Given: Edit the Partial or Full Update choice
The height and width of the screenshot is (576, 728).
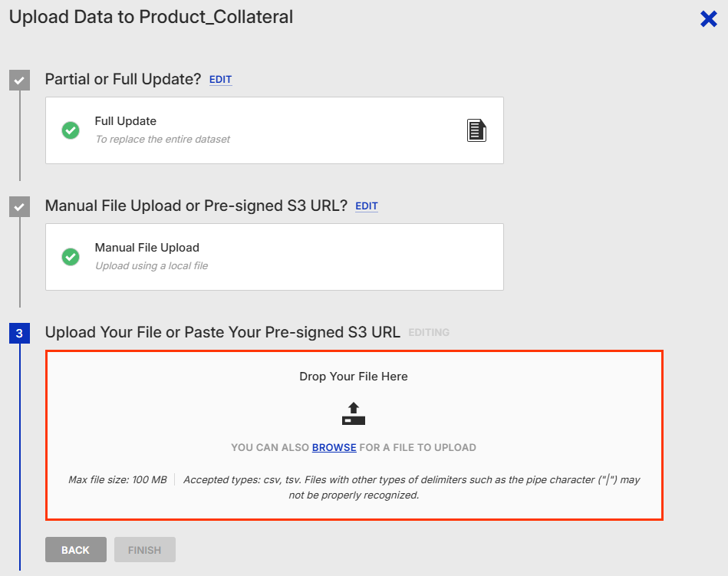Looking at the screenshot, I should [220, 80].
